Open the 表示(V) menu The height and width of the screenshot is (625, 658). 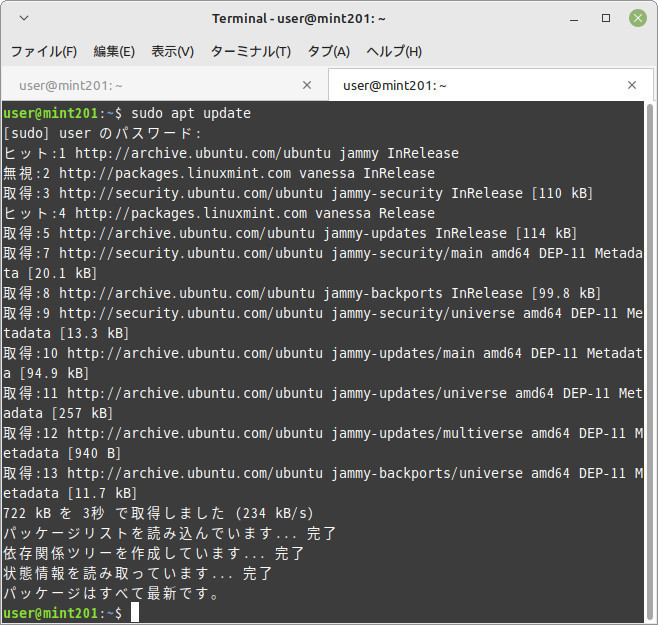click(x=172, y=52)
